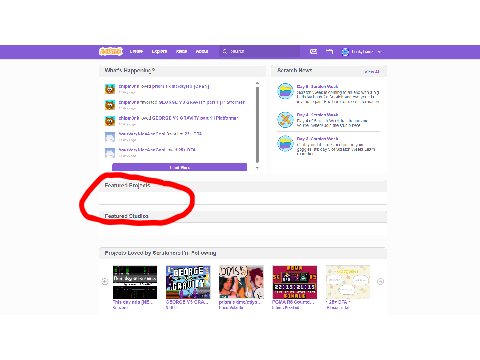Click the magnifier icon in search bar

[225, 51]
